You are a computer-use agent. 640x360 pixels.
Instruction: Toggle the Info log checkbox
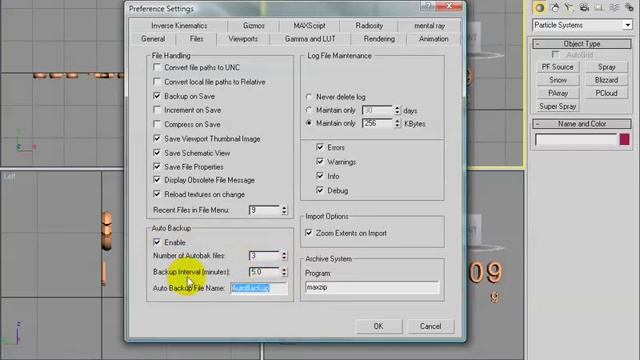click(x=320, y=176)
